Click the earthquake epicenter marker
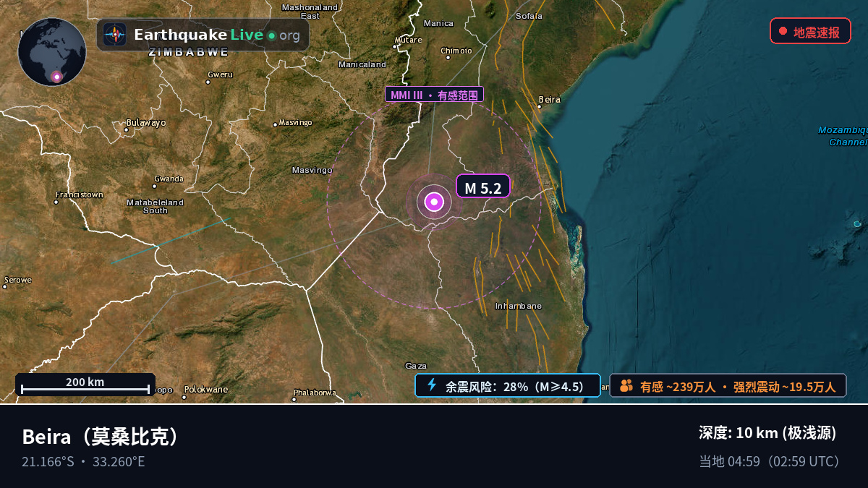Viewport: 868px width, 488px height. click(x=434, y=202)
